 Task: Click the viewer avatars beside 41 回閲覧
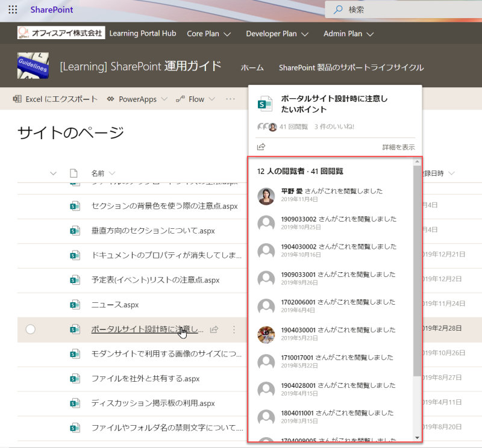[x=267, y=126]
